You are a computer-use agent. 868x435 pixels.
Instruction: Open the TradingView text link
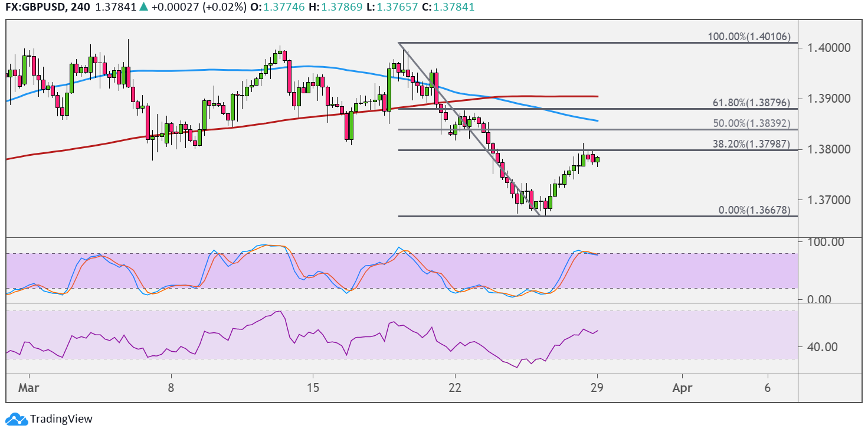coord(61,419)
